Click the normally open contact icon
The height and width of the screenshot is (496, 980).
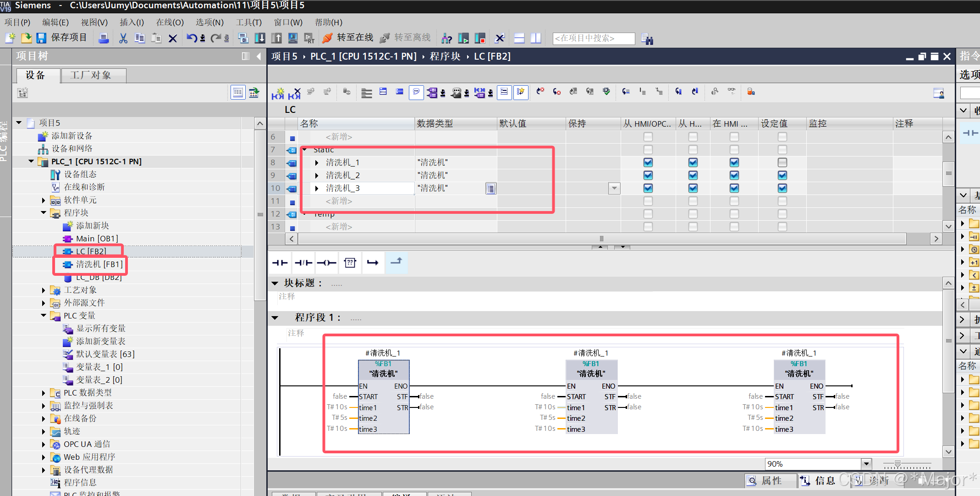[x=280, y=262]
